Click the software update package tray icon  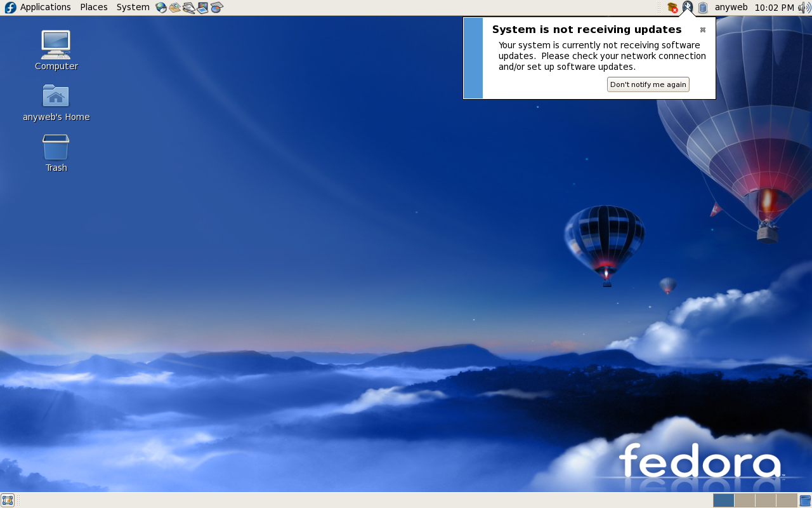coord(672,8)
